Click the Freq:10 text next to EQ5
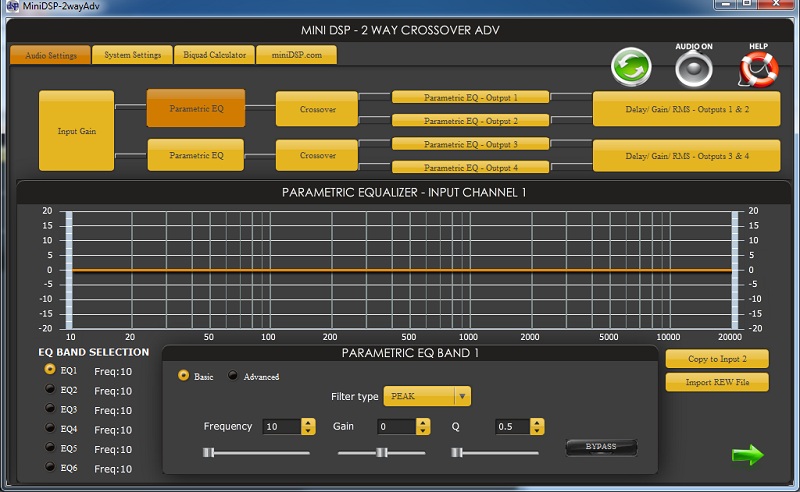 coord(113,449)
